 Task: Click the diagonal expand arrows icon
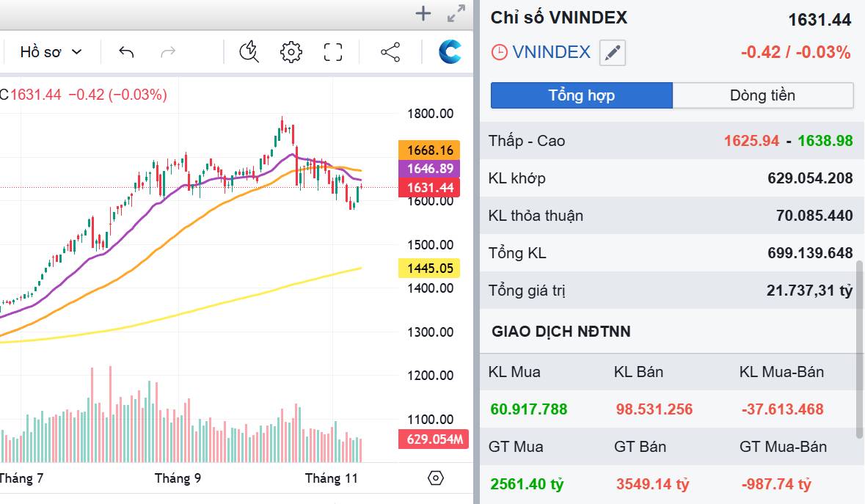pos(456,13)
